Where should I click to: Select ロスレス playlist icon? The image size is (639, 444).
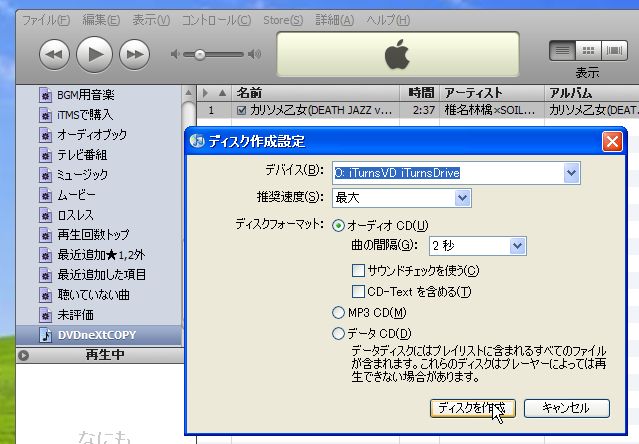[x=45, y=215]
